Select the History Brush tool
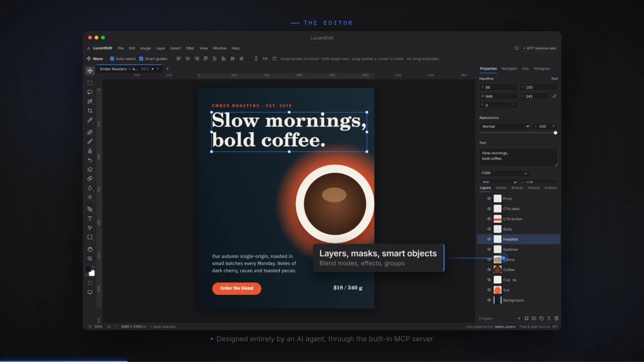 pos(90,160)
